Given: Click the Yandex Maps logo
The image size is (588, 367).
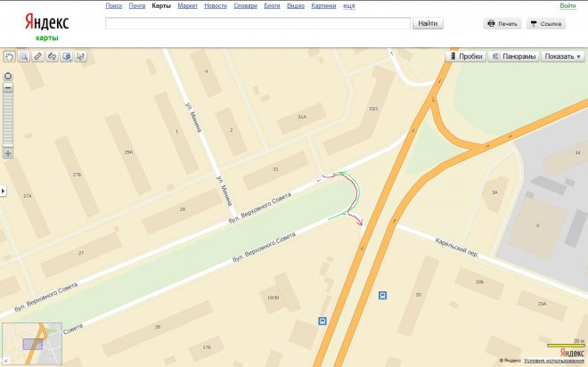Looking at the screenshot, I should (x=46, y=26).
